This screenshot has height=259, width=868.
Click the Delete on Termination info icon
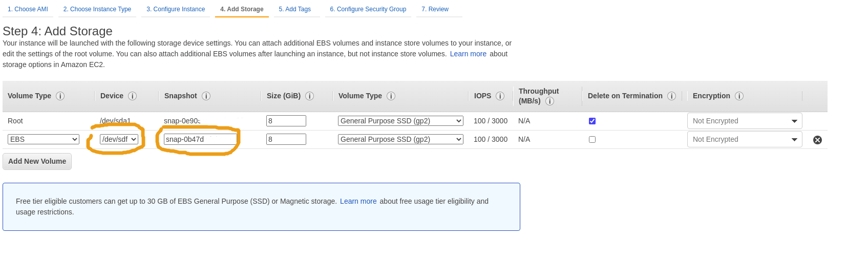tap(671, 96)
